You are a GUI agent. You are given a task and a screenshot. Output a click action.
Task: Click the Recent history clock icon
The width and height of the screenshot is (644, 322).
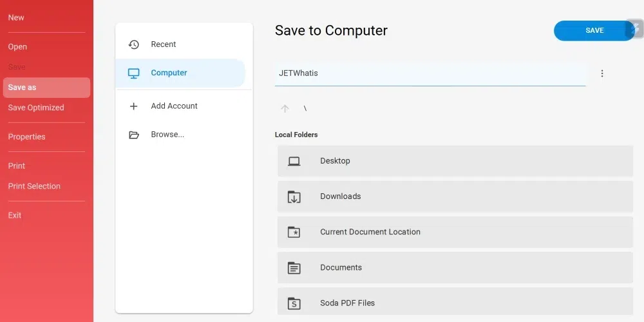tap(134, 44)
